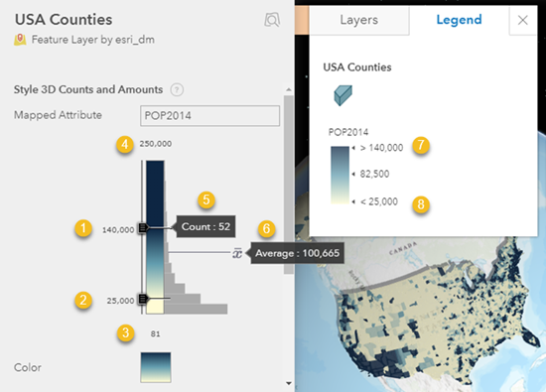Click the yellow number 7 callout badge
This screenshot has width=546, height=392.
(x=421, y=145)
